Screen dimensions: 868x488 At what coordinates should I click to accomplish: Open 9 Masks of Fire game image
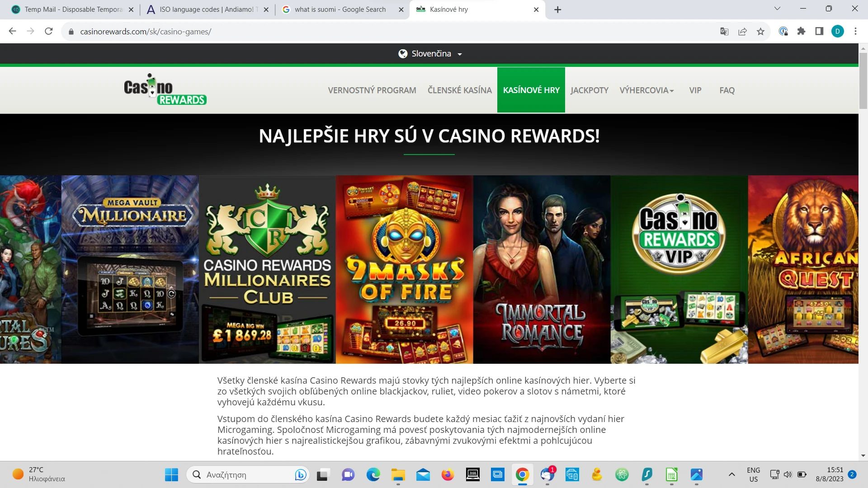[405, 269]
